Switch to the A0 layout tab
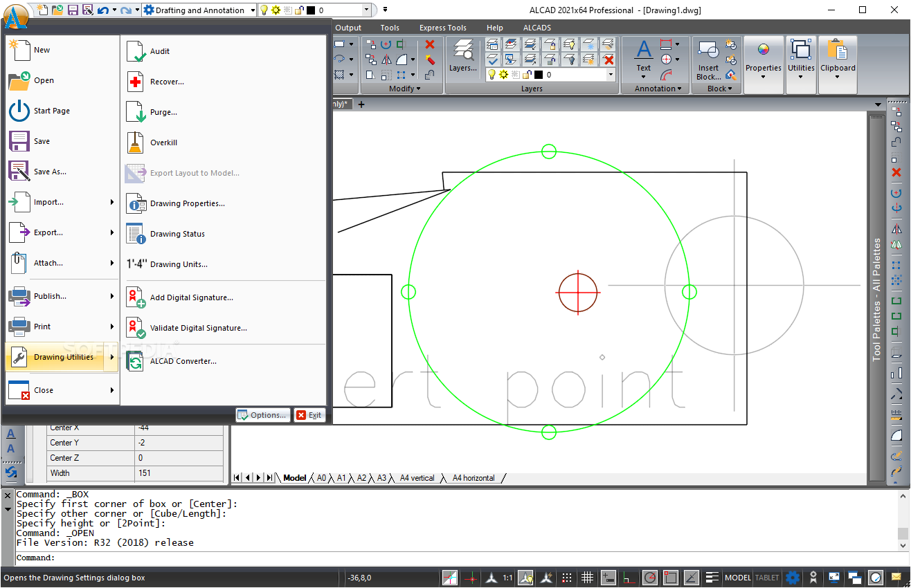 (x=321, y=478)
